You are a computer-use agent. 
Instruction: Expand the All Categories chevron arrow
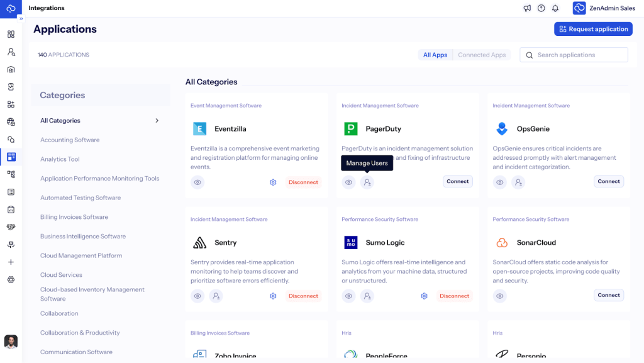tap(157, 121)
